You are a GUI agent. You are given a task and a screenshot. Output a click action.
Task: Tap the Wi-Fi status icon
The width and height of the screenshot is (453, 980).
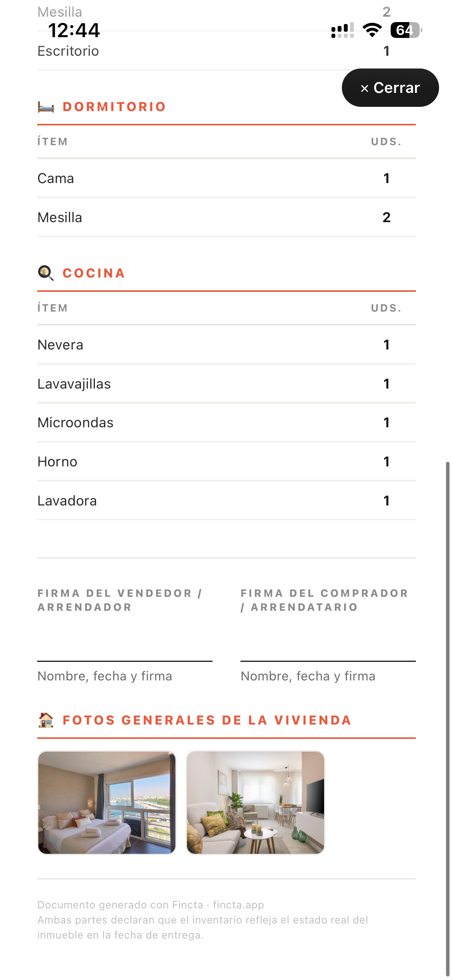coord(372,30)
